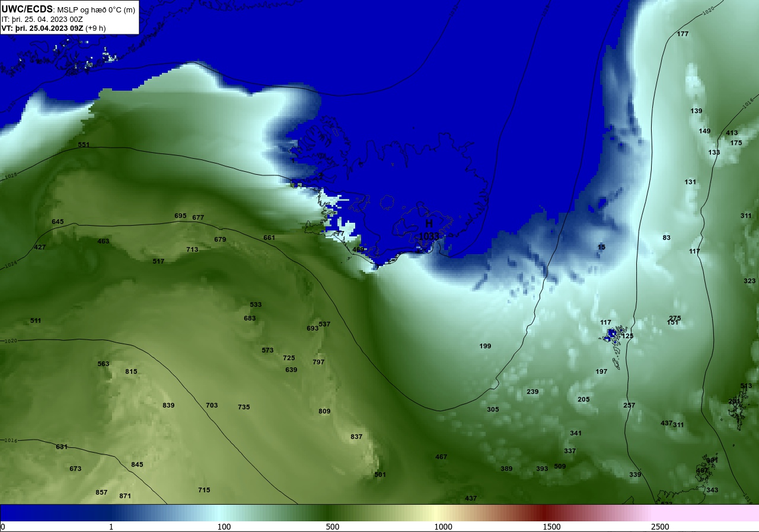
Task: Click the freezing level value 427
Action: coord(40,247)
